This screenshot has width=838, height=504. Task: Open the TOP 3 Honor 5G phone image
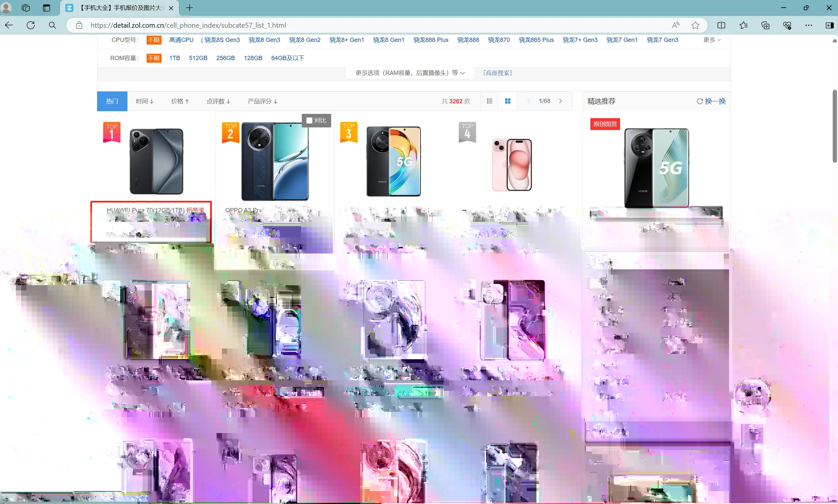pyautogui.click(x=393, y=161)
